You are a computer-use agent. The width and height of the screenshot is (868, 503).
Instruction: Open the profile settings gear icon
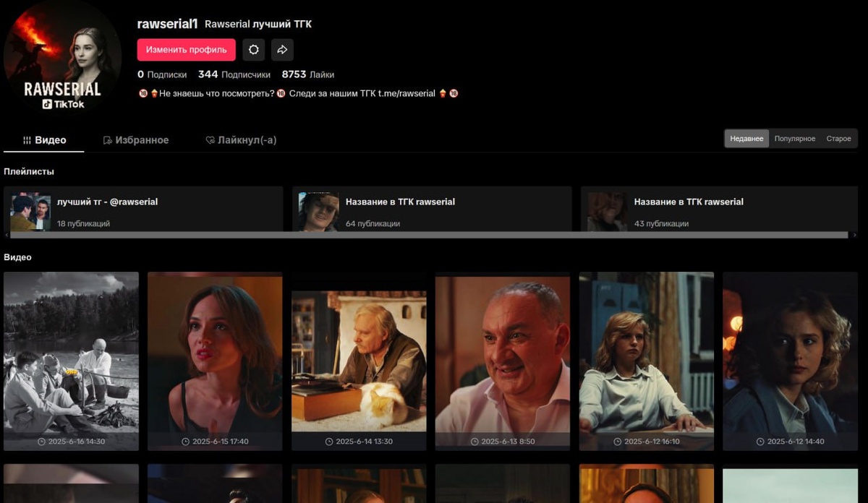click(253, 50)
